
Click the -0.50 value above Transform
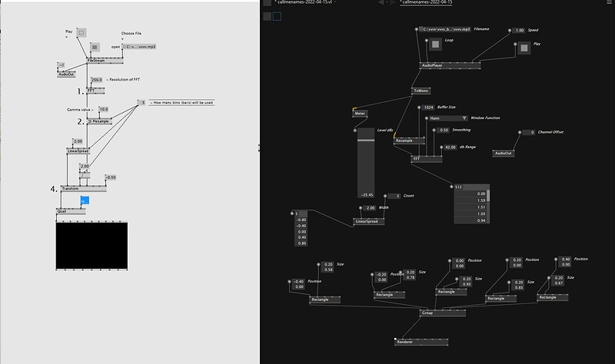tap(111, 177)
